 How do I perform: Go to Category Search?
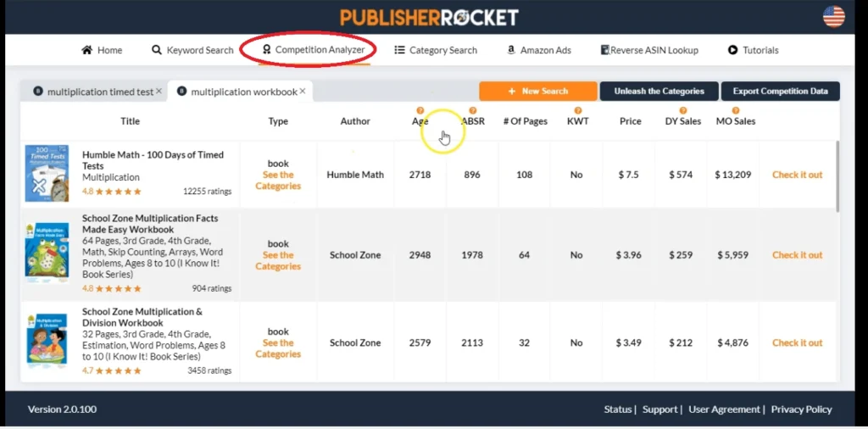(436, 50)
